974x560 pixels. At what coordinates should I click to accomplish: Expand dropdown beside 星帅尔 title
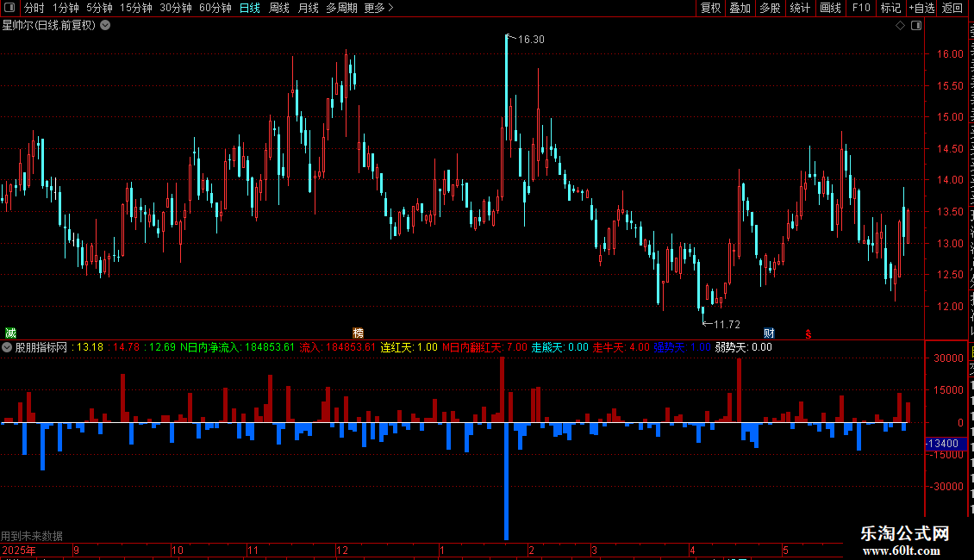pyautogui.click(x=106, y=25)
